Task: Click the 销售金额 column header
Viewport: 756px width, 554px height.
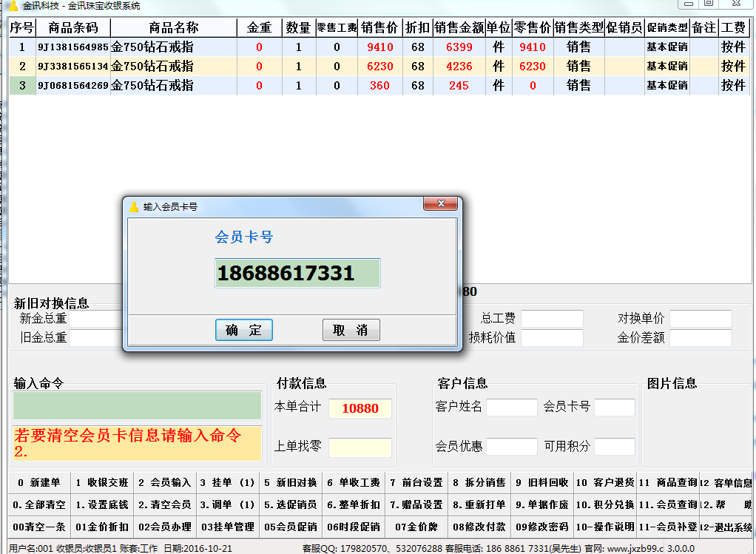Action: pos(459,27)
